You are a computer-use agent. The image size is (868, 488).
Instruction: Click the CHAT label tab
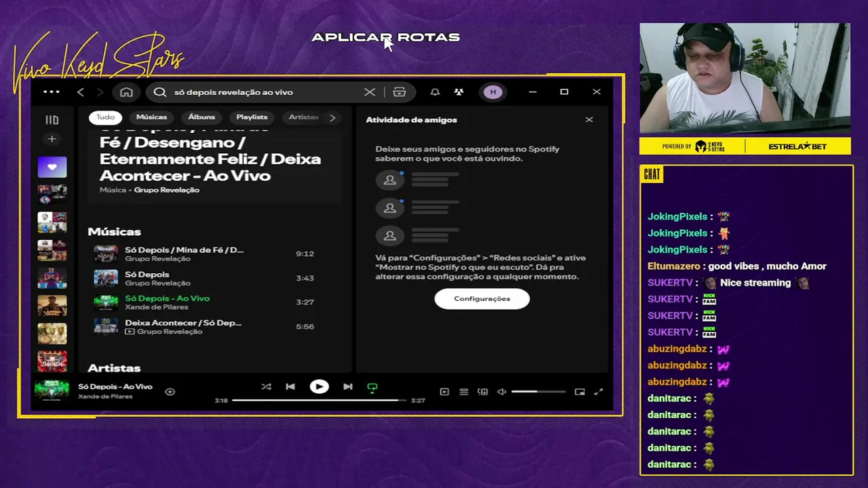click(x=652, y=175)
